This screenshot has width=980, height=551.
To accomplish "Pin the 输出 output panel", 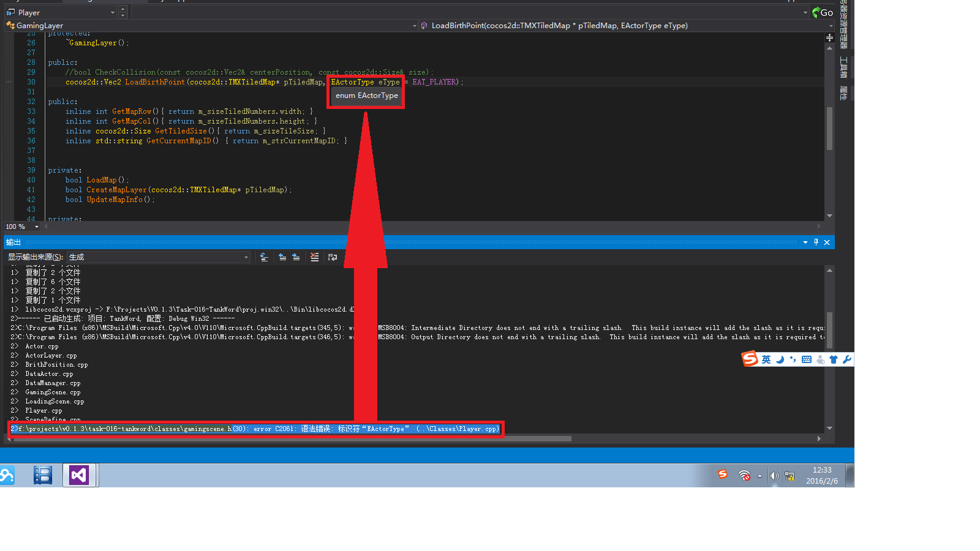I will tap(816, 242).
